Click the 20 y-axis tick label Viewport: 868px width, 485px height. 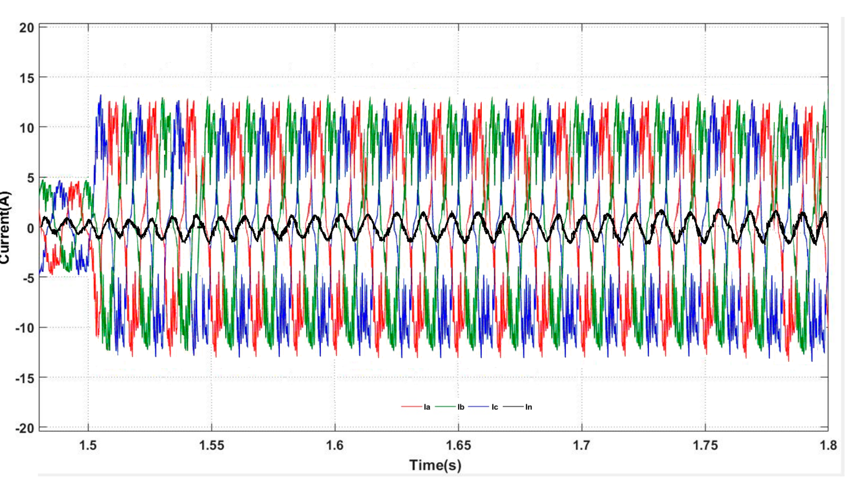(x=26, y=28)
